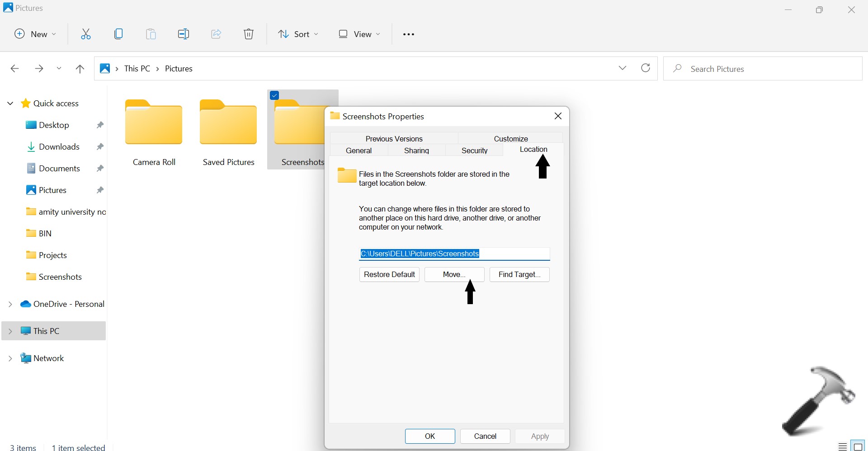Click the Restore Default button
The image size is (868, 451).
[389, 275]
